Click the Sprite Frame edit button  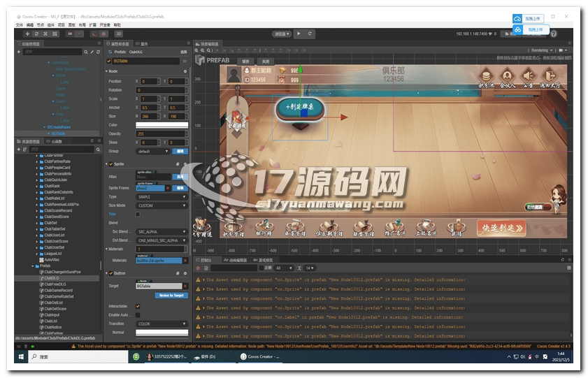click(x=180, y=188)
